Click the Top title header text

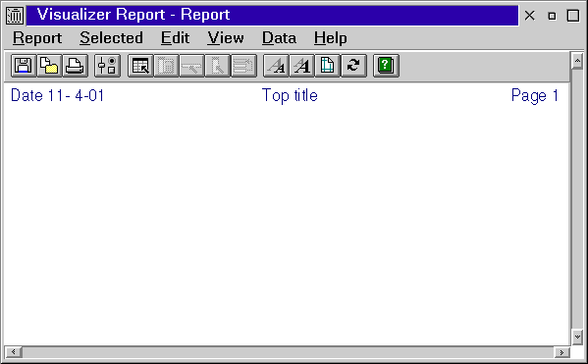pos(290,95)
